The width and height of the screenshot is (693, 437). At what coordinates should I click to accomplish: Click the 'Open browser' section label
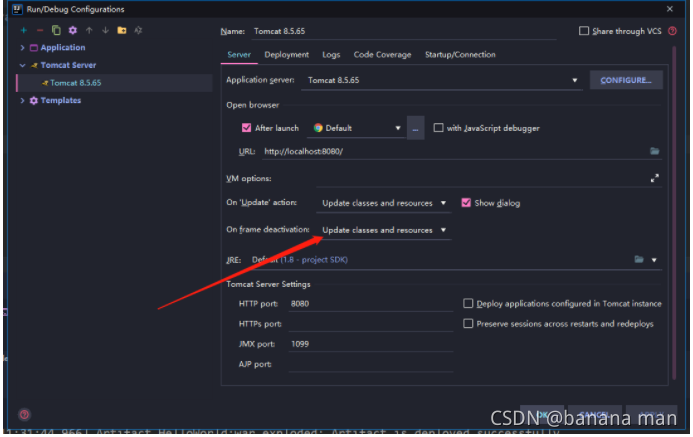252,105
